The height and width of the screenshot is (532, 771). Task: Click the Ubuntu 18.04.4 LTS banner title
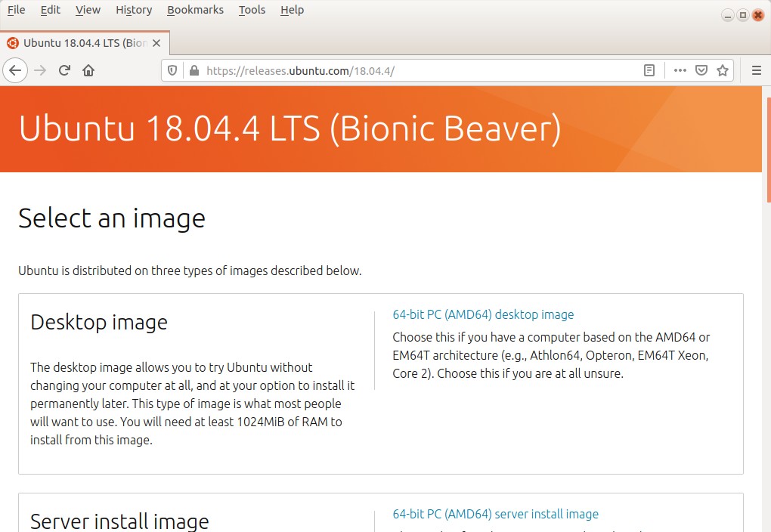pos(290,128)
